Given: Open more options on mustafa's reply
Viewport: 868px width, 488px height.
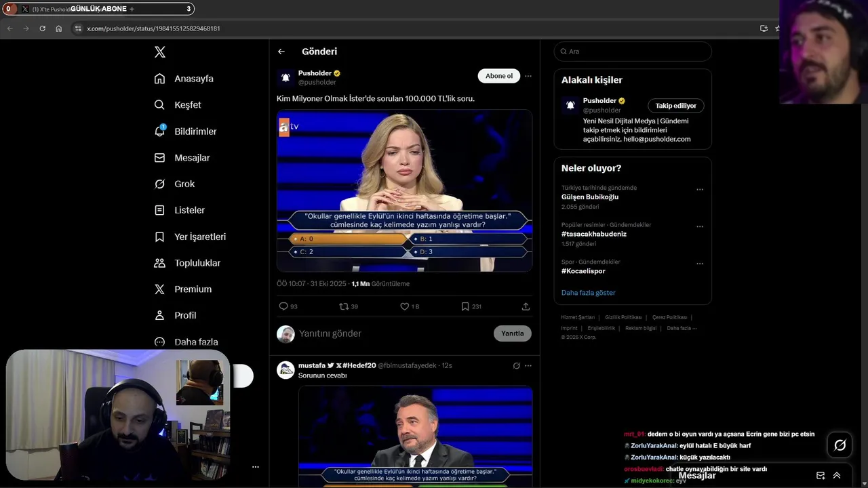Looking at the screenshot, I should 528,366.
